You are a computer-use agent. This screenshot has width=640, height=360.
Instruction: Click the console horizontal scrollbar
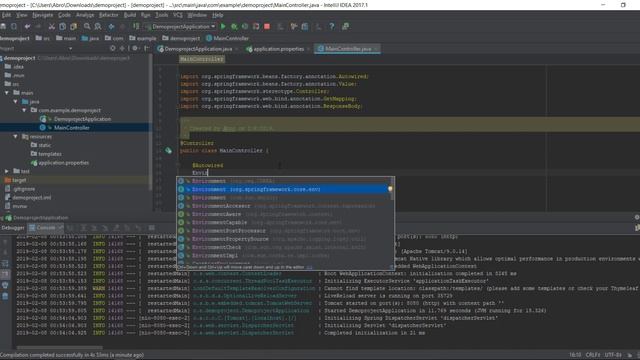tap(60, 348)
